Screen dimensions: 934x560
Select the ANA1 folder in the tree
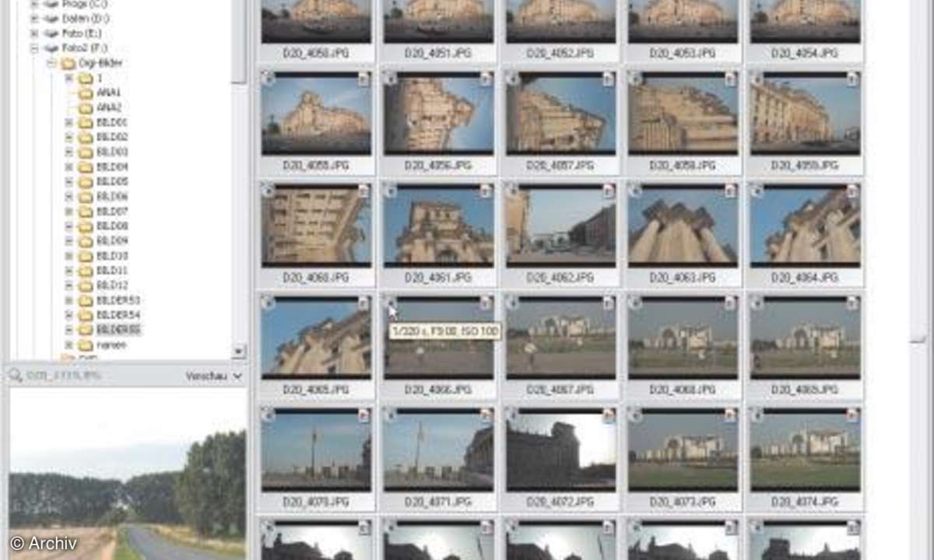click(109, 93)
